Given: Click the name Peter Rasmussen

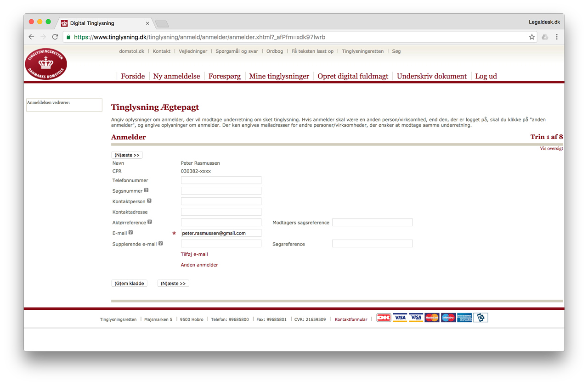Looking at the screenshot, I should (x=200, y=163).
